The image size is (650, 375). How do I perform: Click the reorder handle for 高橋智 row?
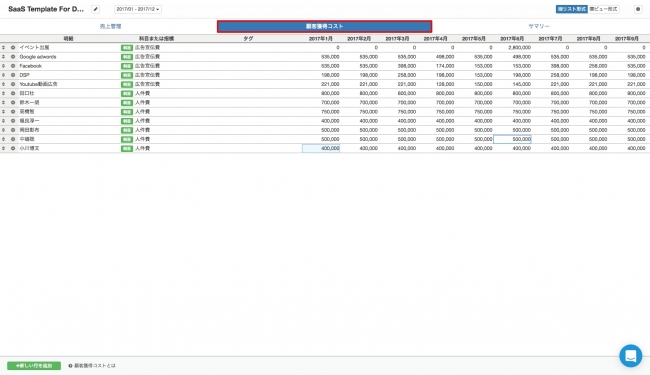(x=4, y=111)
